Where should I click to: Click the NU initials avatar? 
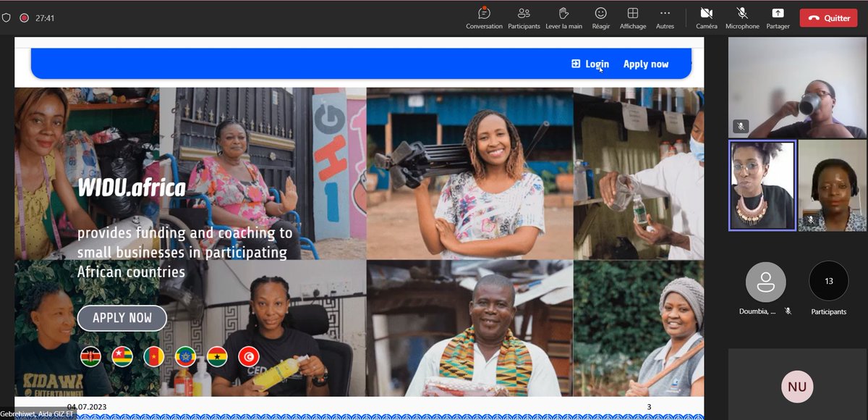pos(797,387)
